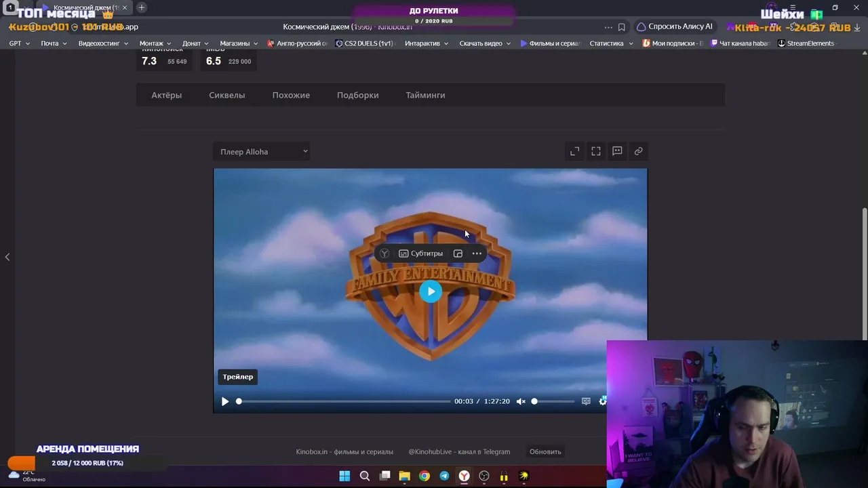
Task: Switch to the Сиквелы tab
Action: 226,95
